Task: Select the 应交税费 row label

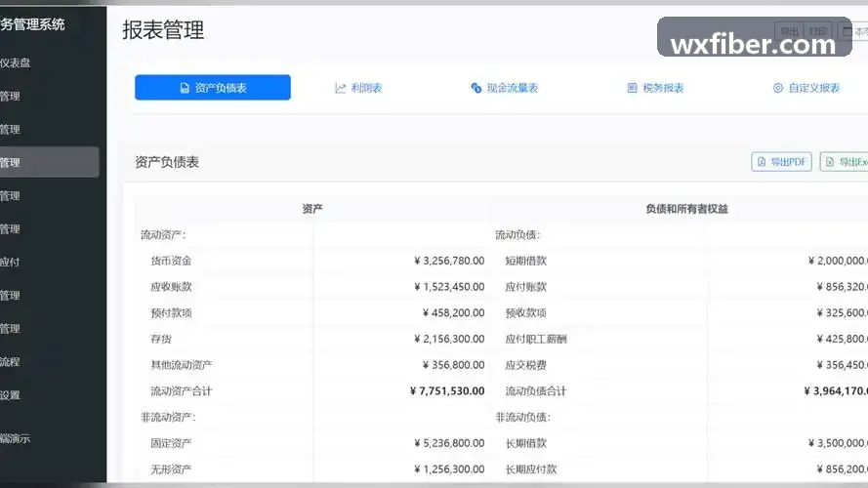Action: pos(526,365)
